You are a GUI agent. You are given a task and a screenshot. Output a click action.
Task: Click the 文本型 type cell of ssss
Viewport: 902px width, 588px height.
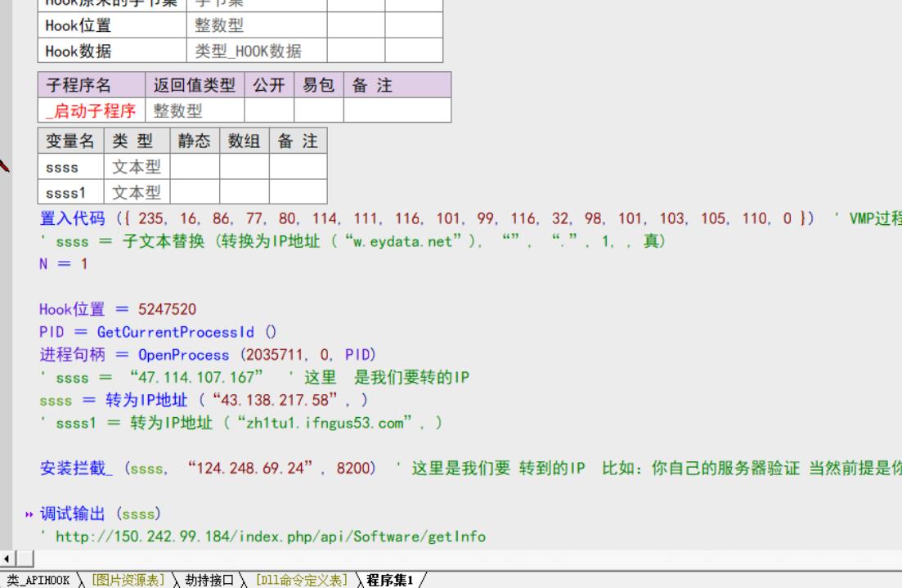click(136, 168)
